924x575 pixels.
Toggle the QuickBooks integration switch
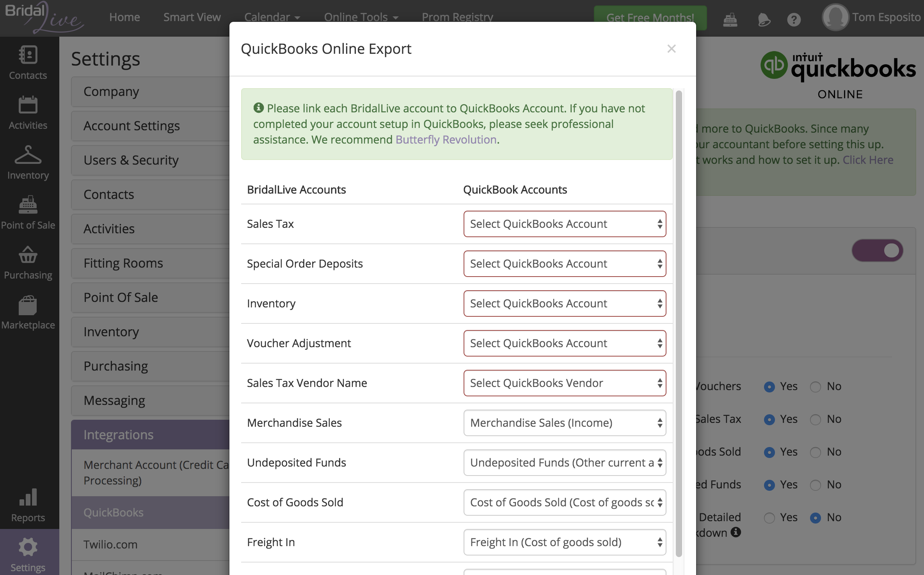877,250
